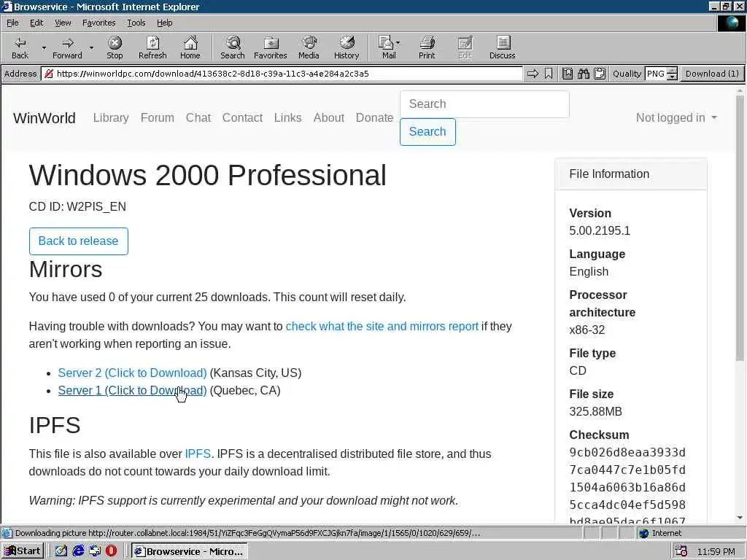Open the Help menu
Viewport: 747px width, 560px height.
click(164, 23)
